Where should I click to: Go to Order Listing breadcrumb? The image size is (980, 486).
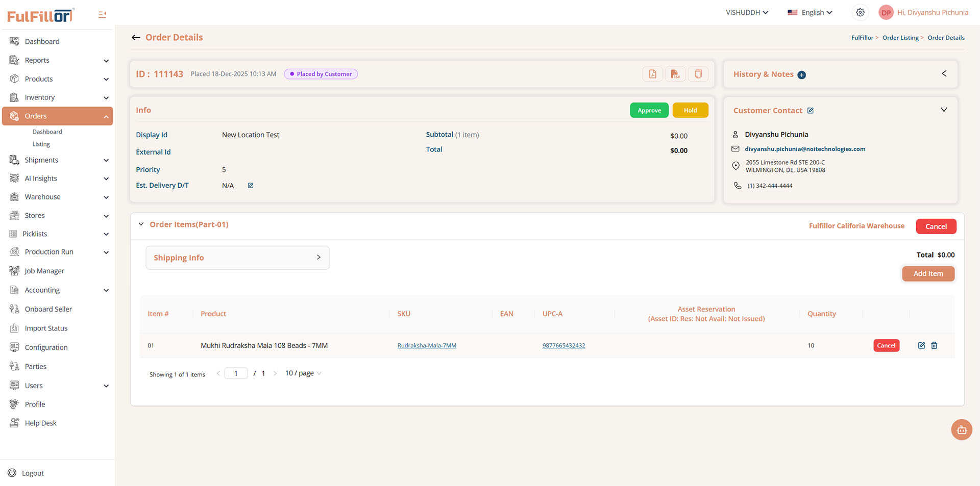coord(900,38)
